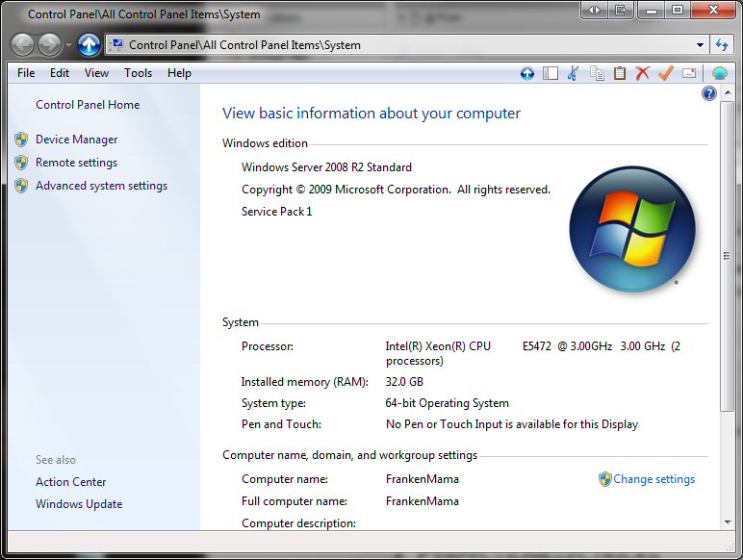Click the shield icon beside Remote settings

21,163
